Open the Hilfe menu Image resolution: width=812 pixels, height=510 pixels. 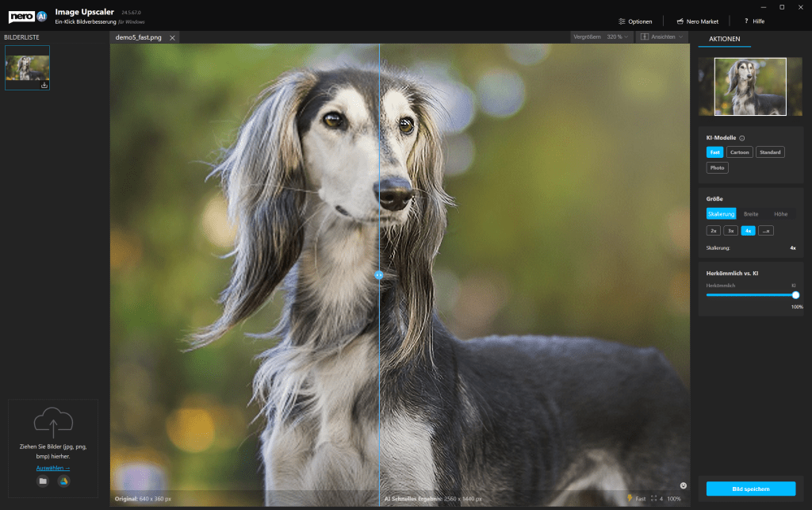point(753,21)
